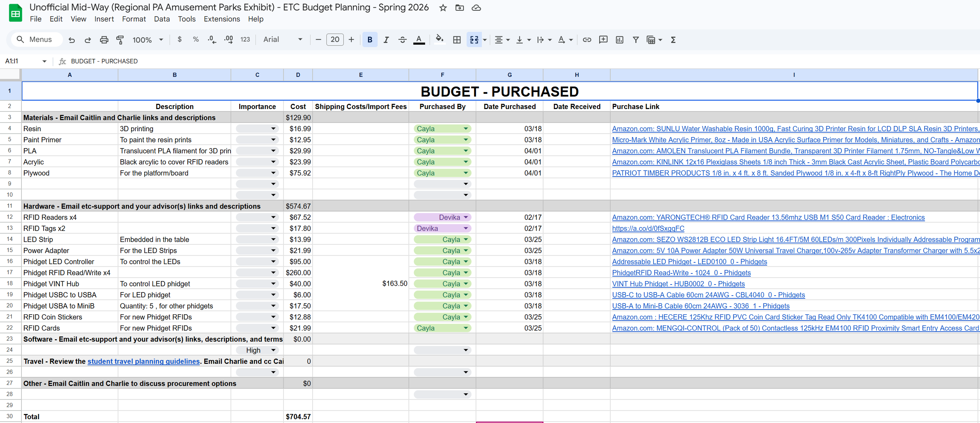Select the Paint format tool

click(x=120, y=39)
